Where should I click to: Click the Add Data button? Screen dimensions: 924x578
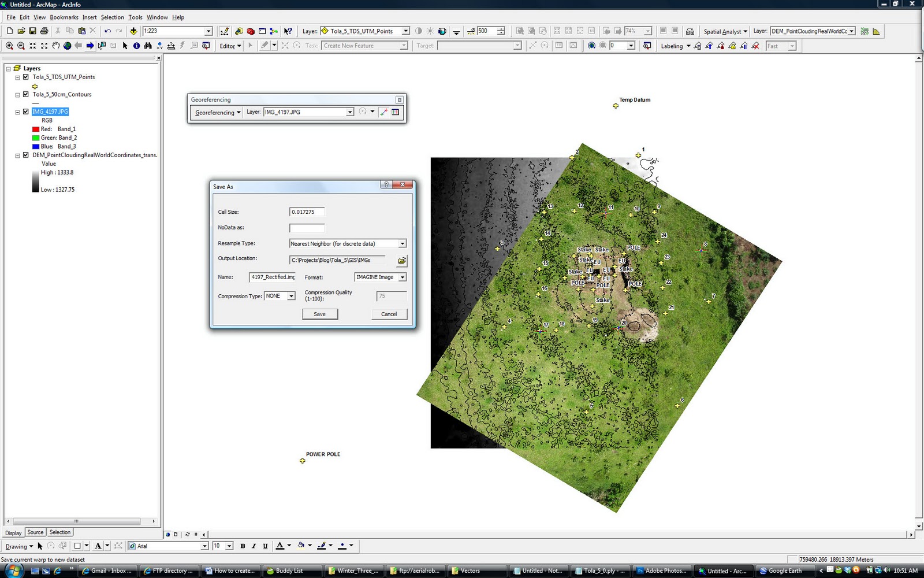click(133, 31)
